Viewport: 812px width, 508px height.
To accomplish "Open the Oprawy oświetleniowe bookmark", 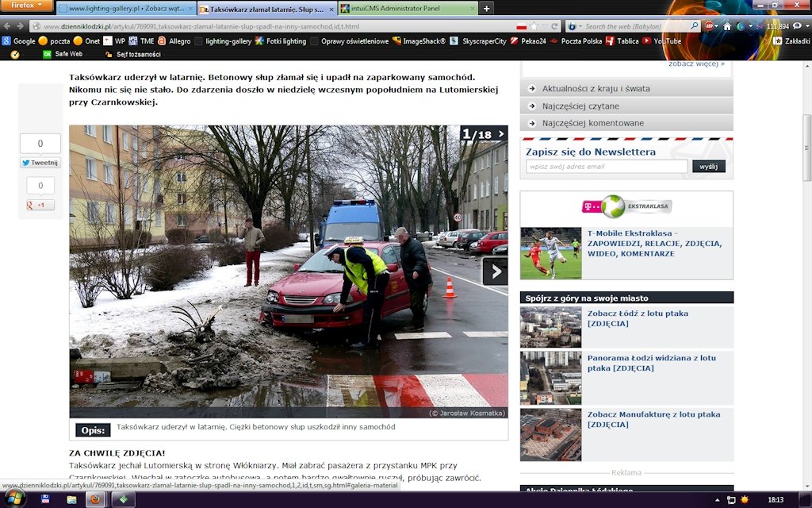I will click(350, 41).
